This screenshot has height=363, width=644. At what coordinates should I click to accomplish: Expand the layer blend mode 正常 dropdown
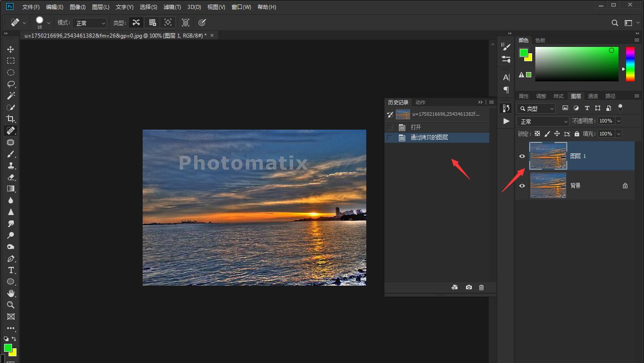coord(542,121)
